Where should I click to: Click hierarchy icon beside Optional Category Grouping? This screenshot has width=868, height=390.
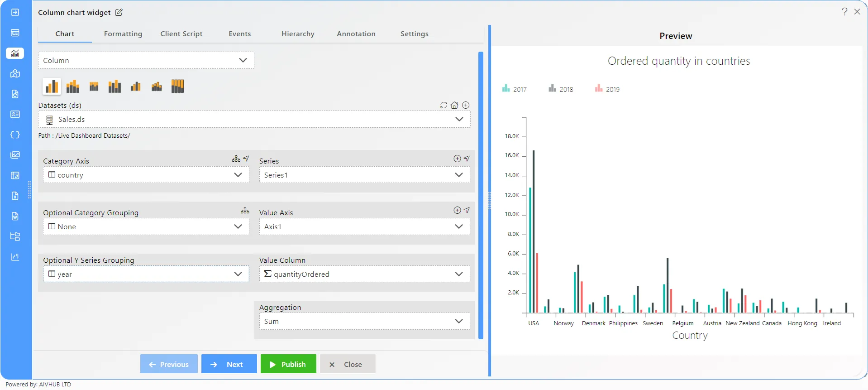pyautogui.click(x=245, y=210)
